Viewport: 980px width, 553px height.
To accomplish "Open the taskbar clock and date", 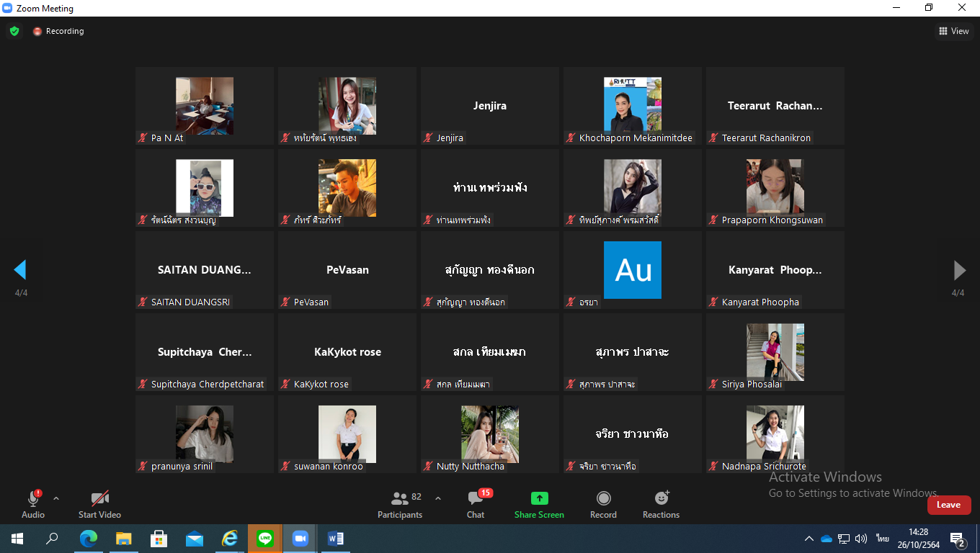I will coord(918,539).
